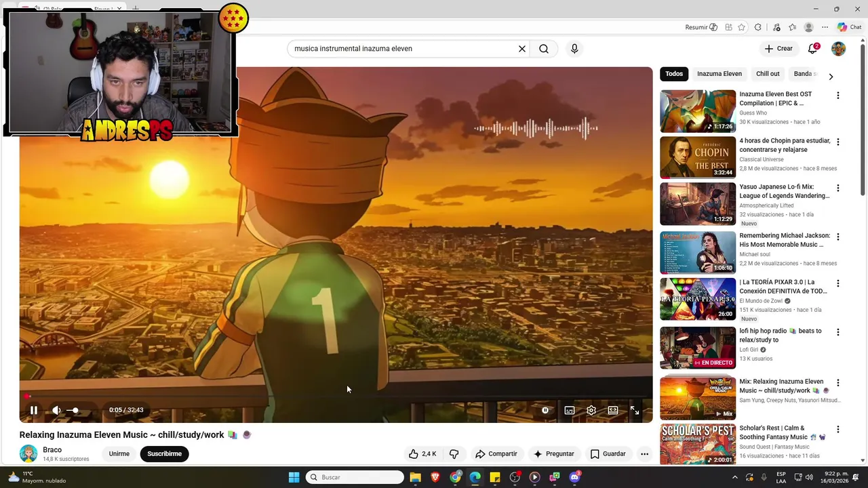This screenshot has height=488, width=868.
Task: Open File Explorer from taskbar
Action: tap(415, 477)
